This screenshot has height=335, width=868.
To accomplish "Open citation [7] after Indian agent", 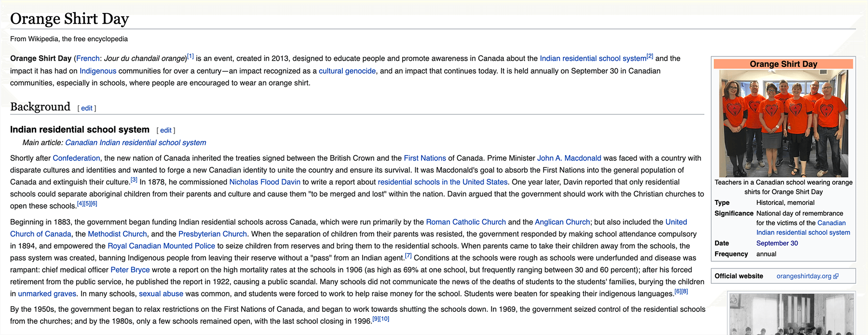I will click(408, 256).
